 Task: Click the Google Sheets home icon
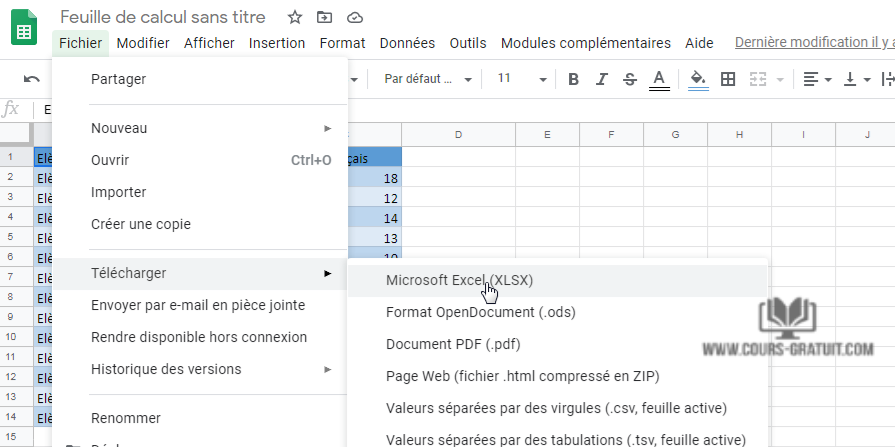point(24,28)
